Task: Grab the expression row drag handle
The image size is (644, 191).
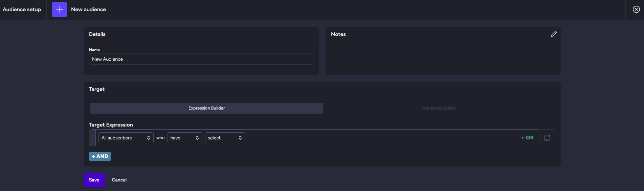Action: [92, 138]
